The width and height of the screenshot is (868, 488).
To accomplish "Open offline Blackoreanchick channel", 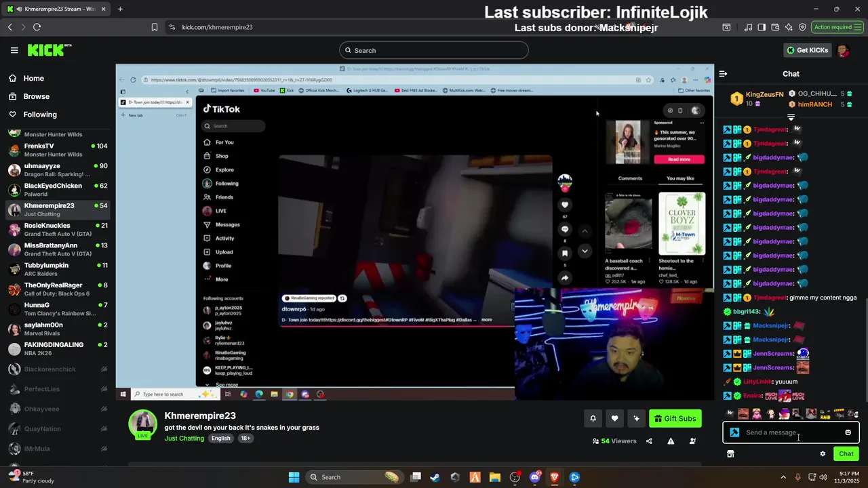I will click(58, 369).
